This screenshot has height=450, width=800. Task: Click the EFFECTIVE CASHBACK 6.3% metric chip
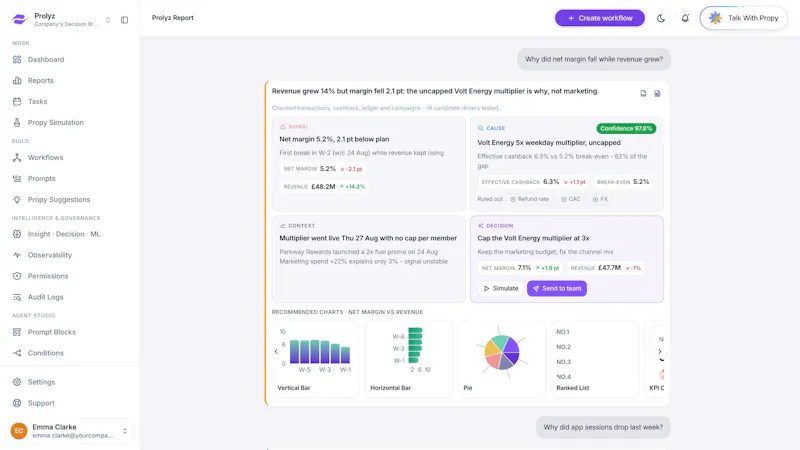pos(534,182)
